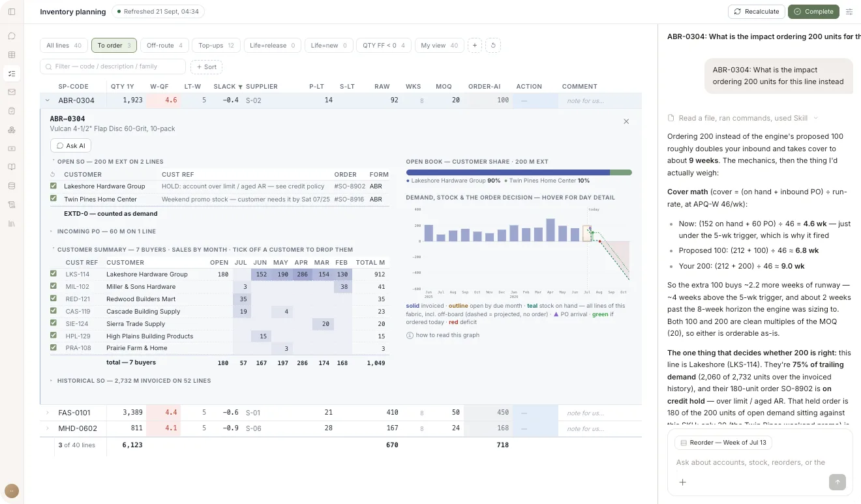Open the scroll document sidebar icon
This screenshot has width=861, height=504.
click(x=12, y=205)
